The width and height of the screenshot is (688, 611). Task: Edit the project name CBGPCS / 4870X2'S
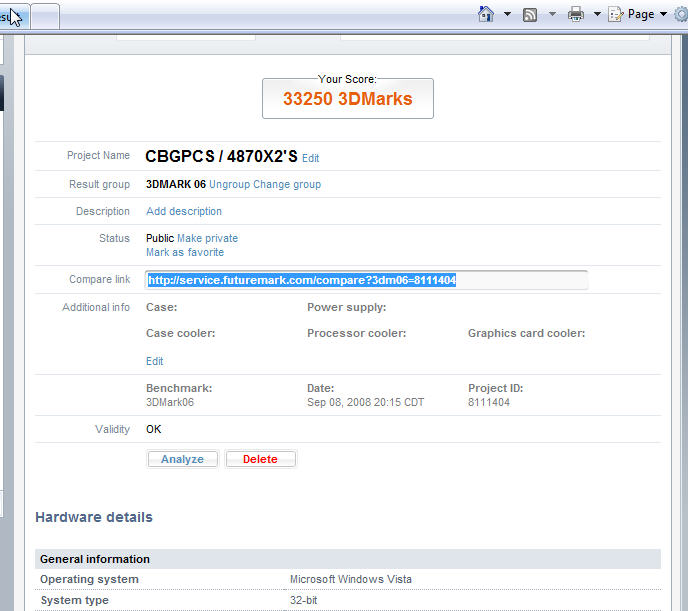[x=310, y=158]
